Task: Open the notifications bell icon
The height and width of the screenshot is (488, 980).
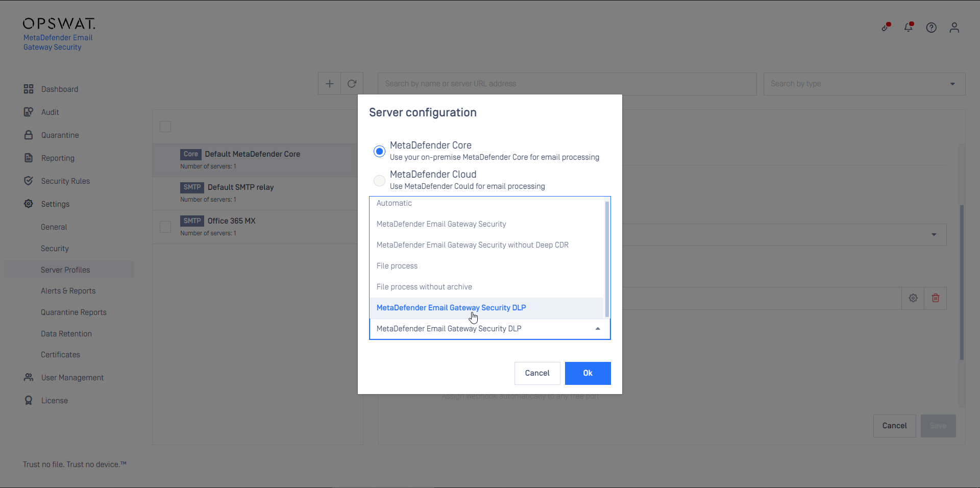Action: coord(909,28)
